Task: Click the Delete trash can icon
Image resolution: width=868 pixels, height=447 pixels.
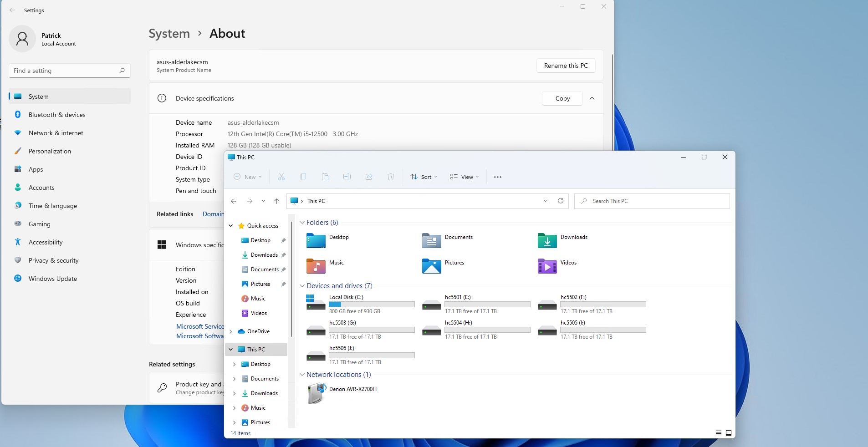Action: click(x=391, y=177)
